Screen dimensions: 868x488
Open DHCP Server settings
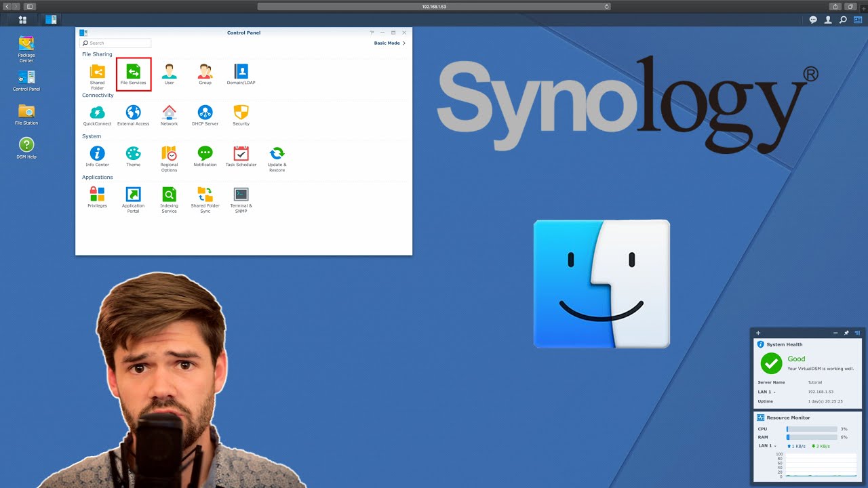(x=205, y=115)
